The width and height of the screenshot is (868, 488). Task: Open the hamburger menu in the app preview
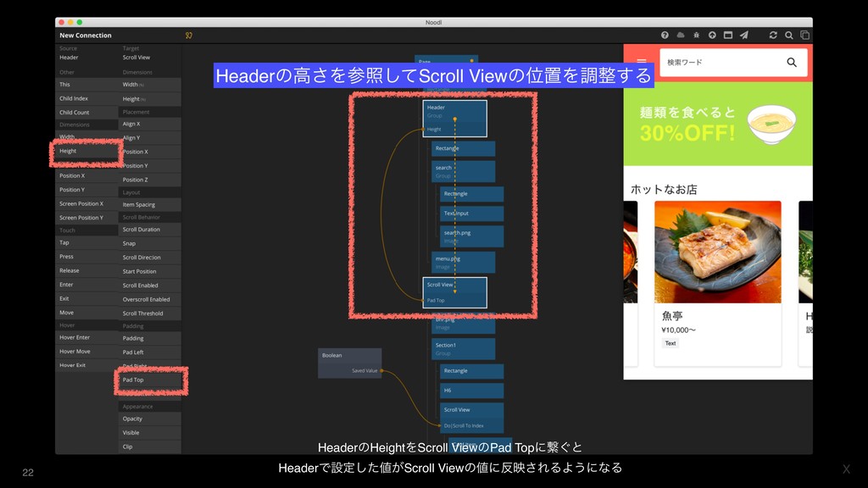tap(642, 62)
